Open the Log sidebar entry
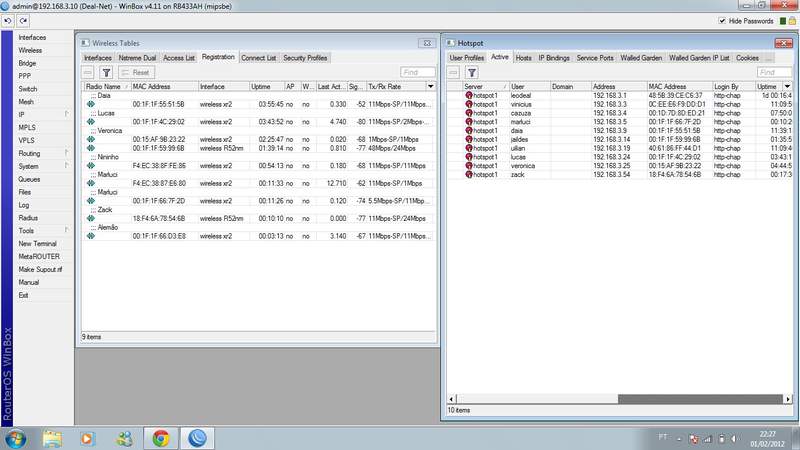Screen dimensions: 800x450 coord(23,205)
